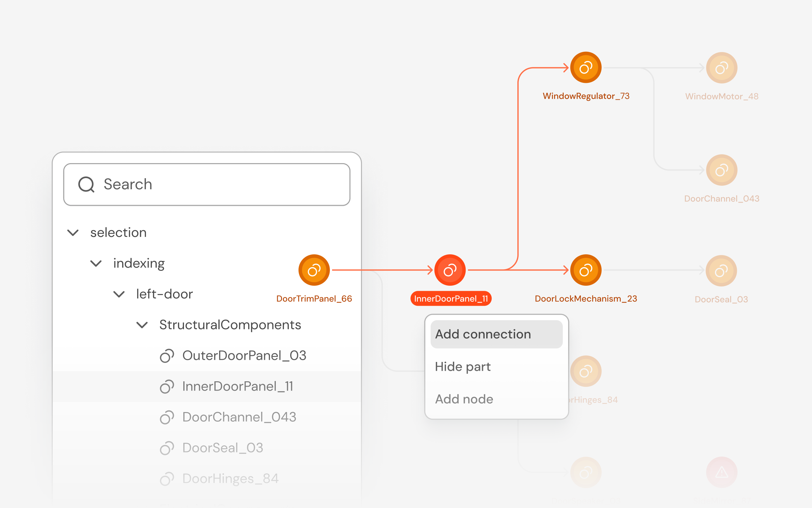This screenshot has width=812, height=508.
Task: Collapse the left-door tree group
Action: click(119, 294)
